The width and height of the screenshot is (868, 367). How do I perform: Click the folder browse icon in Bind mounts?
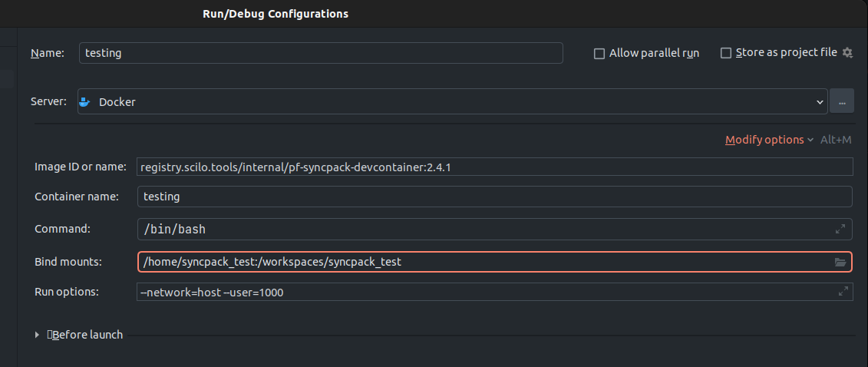[x=840, y=263]
